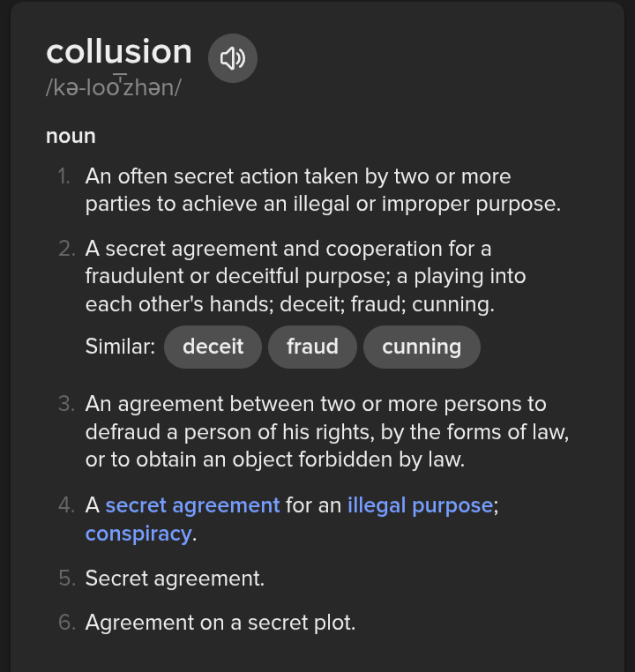Follow the 'secret agreement' link
Viewport: 635px width, 672px height.
[192, 505]
